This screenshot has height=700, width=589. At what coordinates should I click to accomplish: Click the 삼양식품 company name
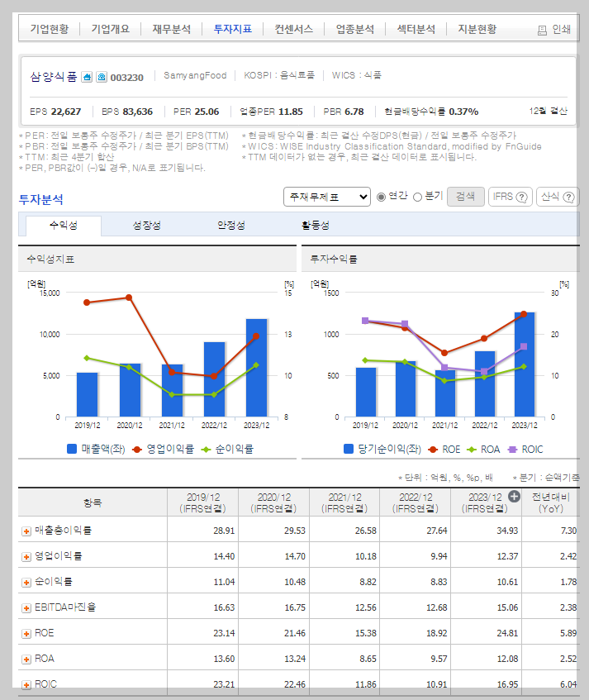[x=54, y=77]
